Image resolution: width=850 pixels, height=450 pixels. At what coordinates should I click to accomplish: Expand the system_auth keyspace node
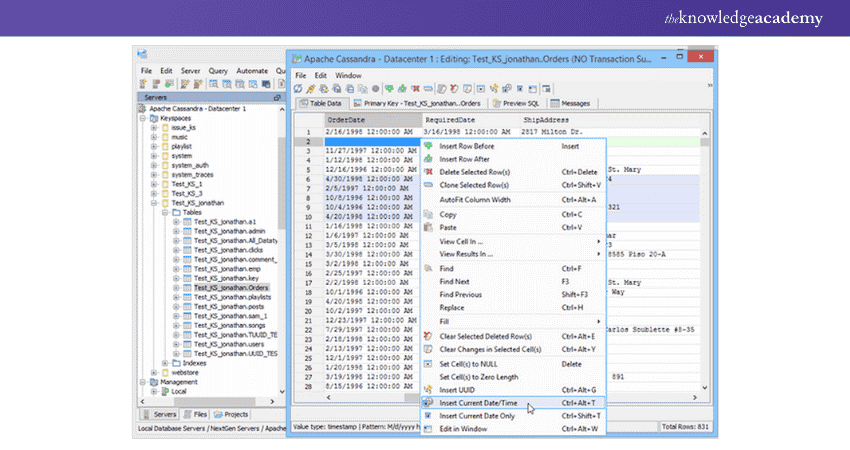[x=154, y=165]
